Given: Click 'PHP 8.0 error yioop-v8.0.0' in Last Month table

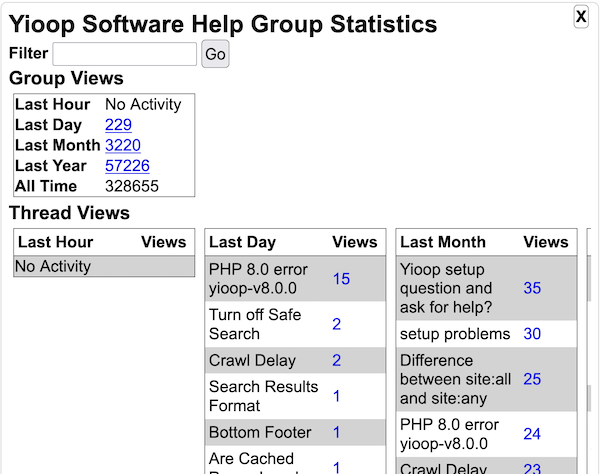Looking at the screenshot, I should [450, 434].
